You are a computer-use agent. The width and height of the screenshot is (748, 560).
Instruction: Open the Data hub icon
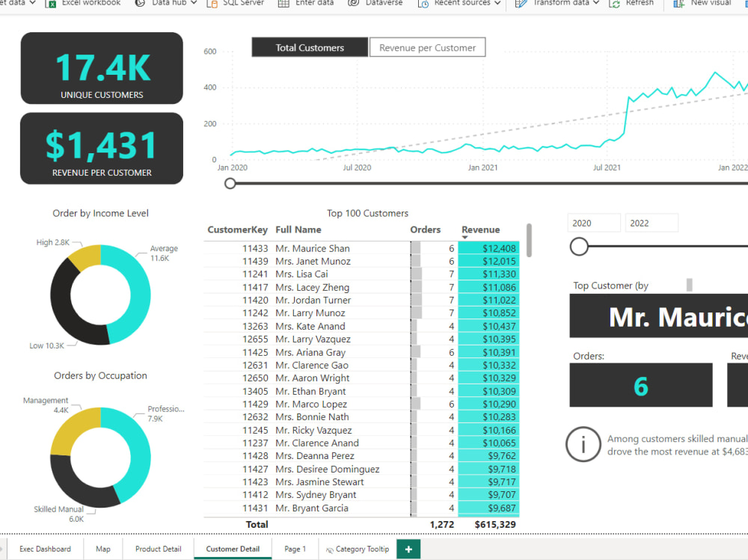pyautogui.click(x=140, y=3)
